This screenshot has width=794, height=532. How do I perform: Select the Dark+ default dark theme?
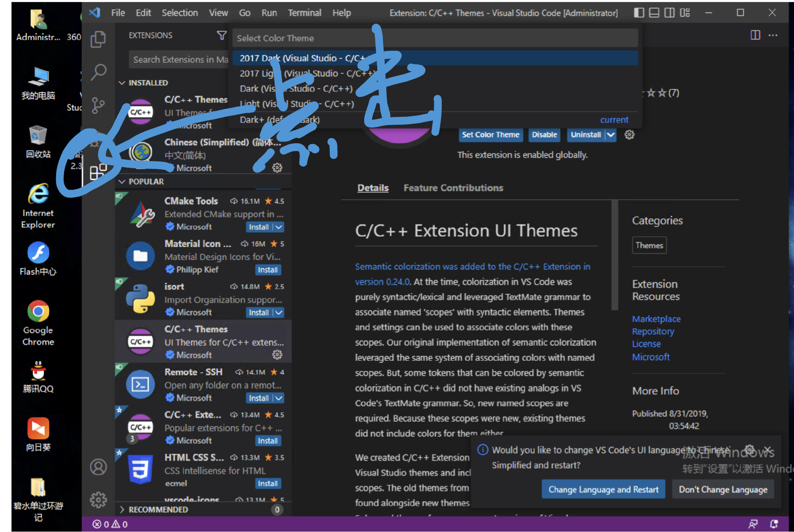point(435,120)
